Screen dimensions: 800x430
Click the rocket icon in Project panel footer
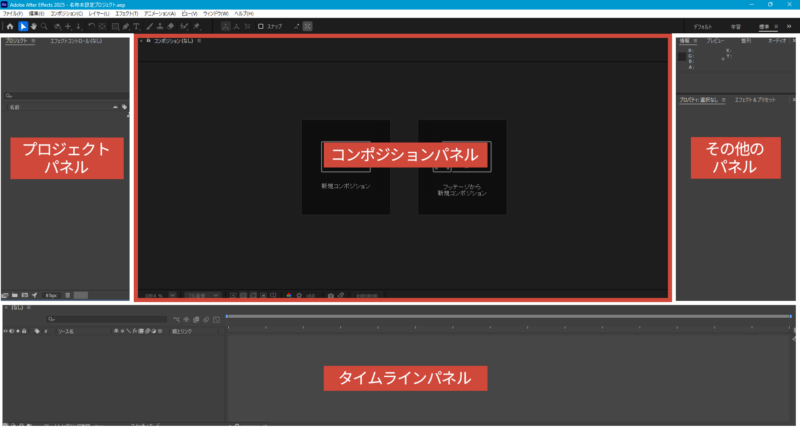(35, 295)
